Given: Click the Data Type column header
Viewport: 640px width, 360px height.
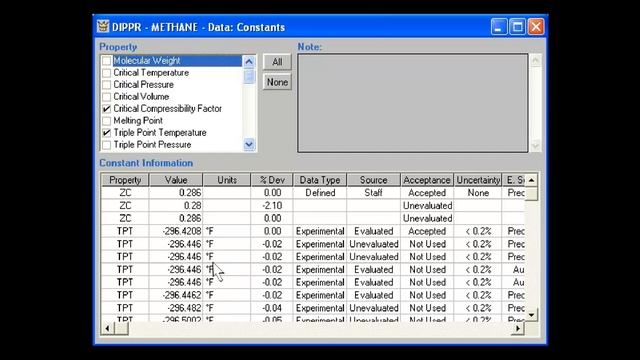Looking at the screenshot, I should 320,180.
